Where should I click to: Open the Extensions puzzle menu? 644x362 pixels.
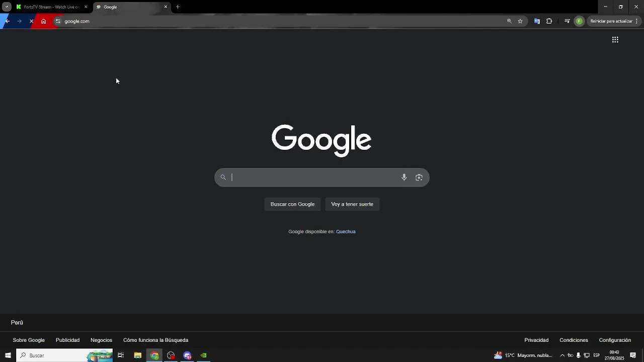pyautogui.click(x=549, y=21)
